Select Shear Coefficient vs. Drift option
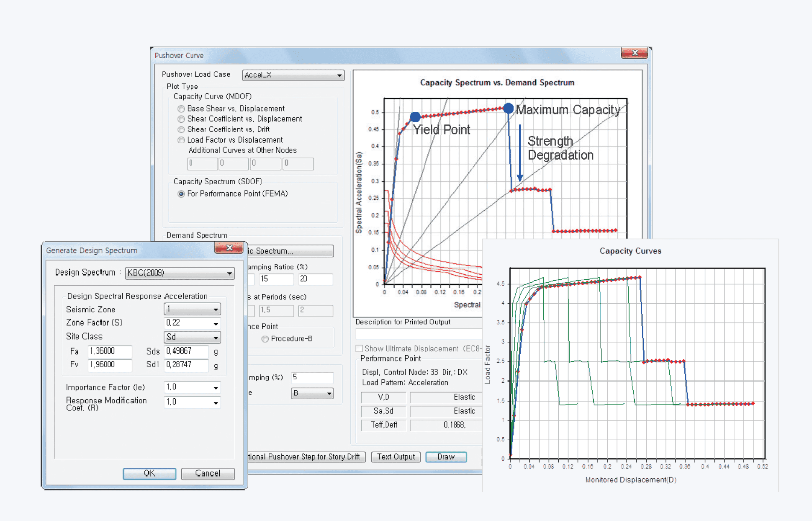The image size is (812, 521). (181, 130)
